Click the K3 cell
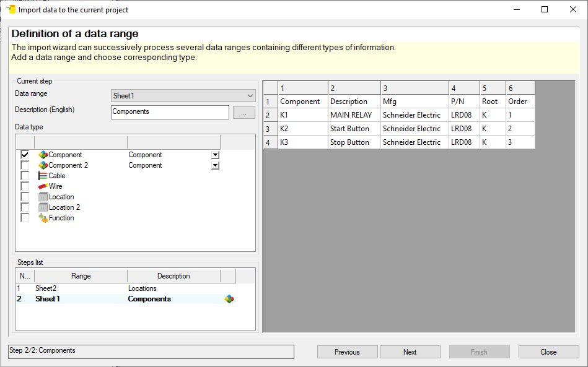This screenshot has width=588, height=367. click(302, 142)
